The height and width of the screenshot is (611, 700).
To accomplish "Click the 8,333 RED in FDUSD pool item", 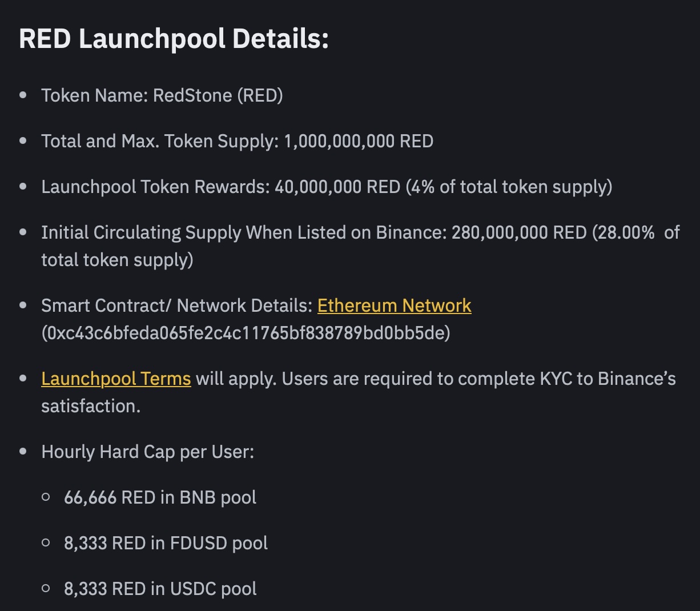I will tap(166, 543).
